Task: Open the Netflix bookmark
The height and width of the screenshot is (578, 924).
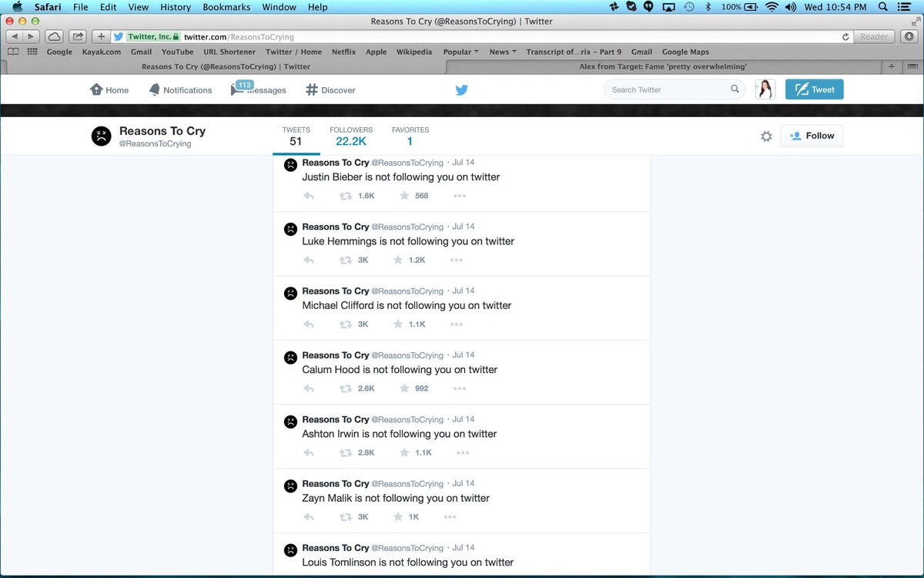Action: [343, 52]
